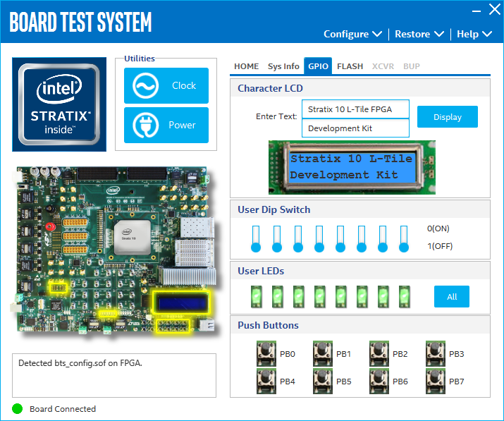
Task: Click the third user dip switch
Action: 298,239
